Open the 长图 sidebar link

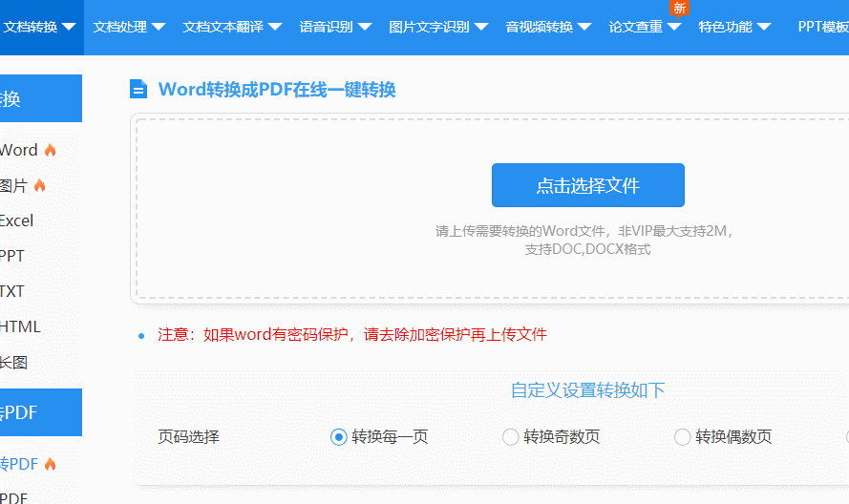click(13, 362)
